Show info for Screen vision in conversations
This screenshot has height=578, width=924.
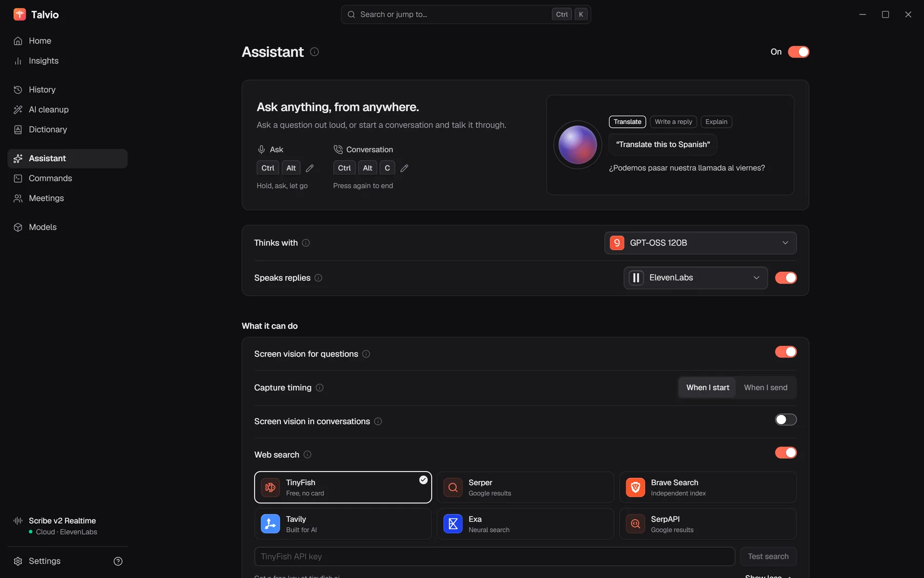tap(378, 421)
